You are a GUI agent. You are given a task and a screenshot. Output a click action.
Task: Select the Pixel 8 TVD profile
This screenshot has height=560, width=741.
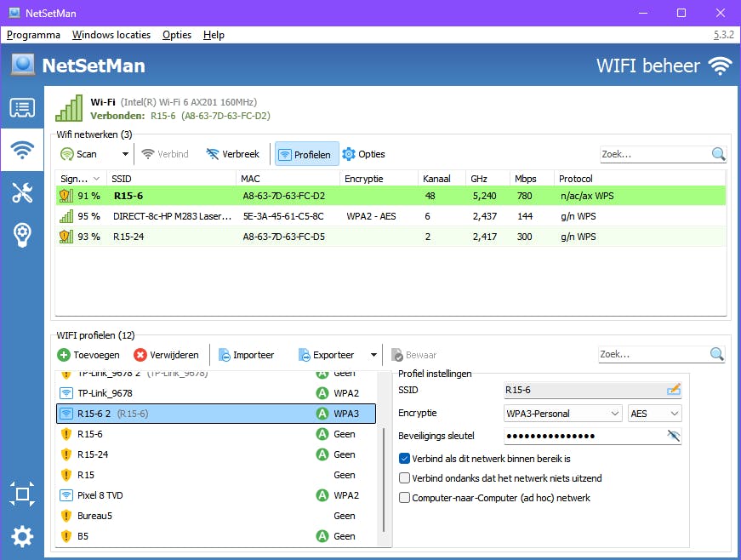click(x=216, y=495)
